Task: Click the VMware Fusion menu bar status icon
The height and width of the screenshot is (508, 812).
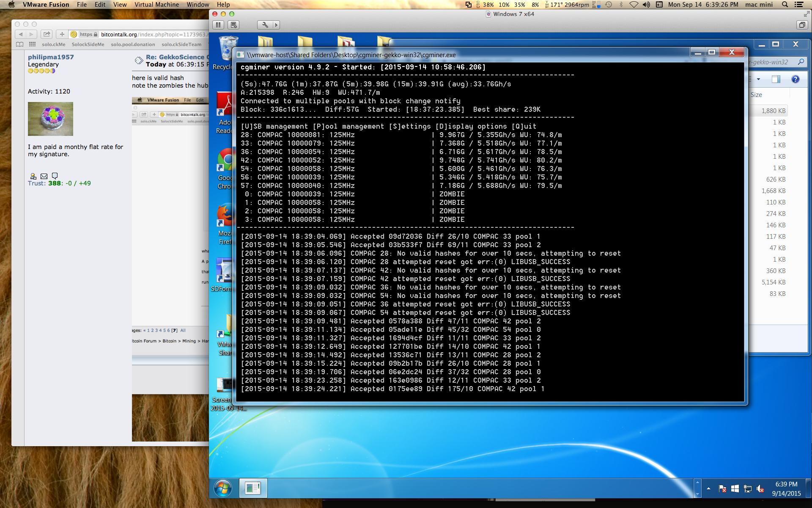Action: tap(469, 5)
